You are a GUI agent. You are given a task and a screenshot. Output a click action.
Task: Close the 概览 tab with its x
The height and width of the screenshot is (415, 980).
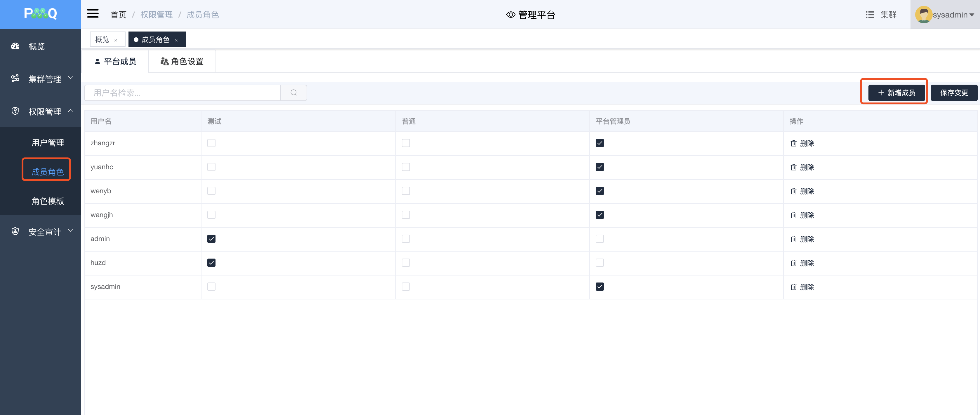pyautogui.click(x=116, y=40)
